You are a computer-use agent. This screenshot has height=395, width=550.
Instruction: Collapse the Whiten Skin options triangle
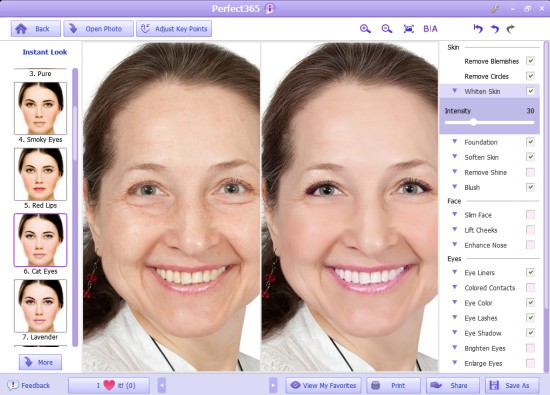point(455,91)
